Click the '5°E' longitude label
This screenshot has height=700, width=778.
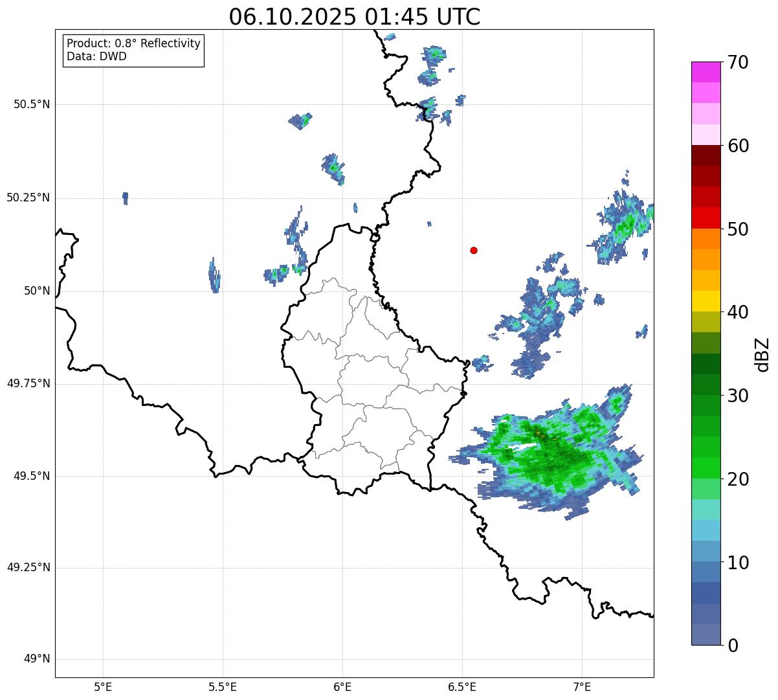click(x=103, y=687)
